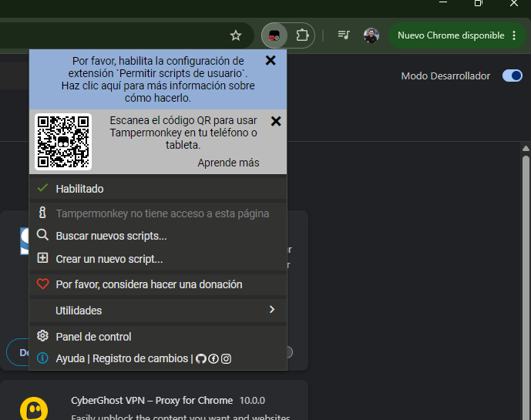Open the Chrome profile avatar

pos(371,35)
